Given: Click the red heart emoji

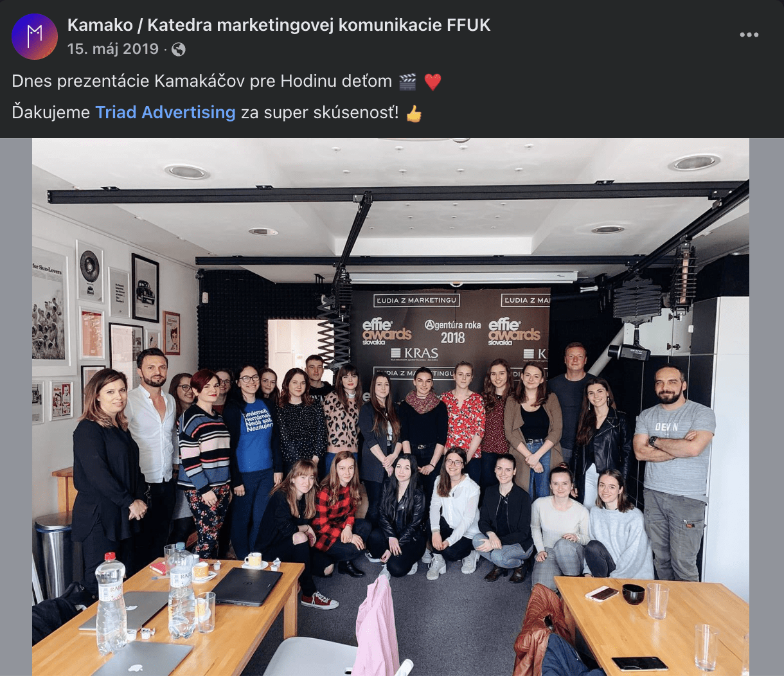Looking at the screenshot, I should pos(432,82).
